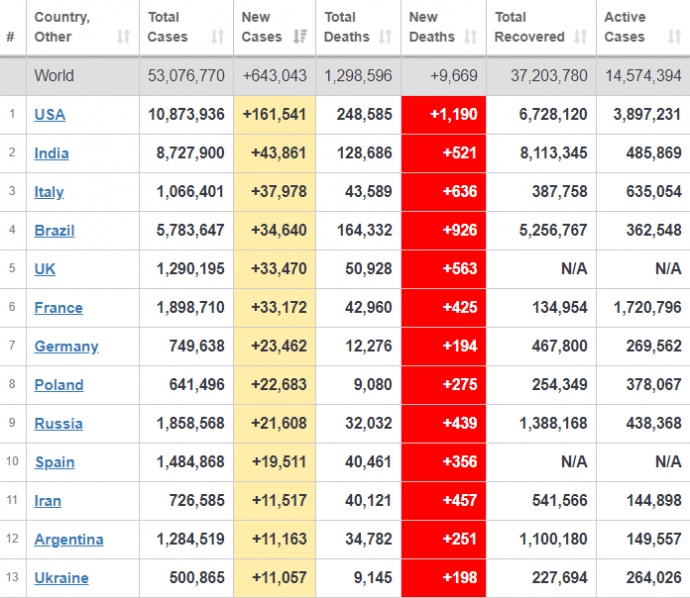
Task: Click the # rank column header
Action: 10,37
